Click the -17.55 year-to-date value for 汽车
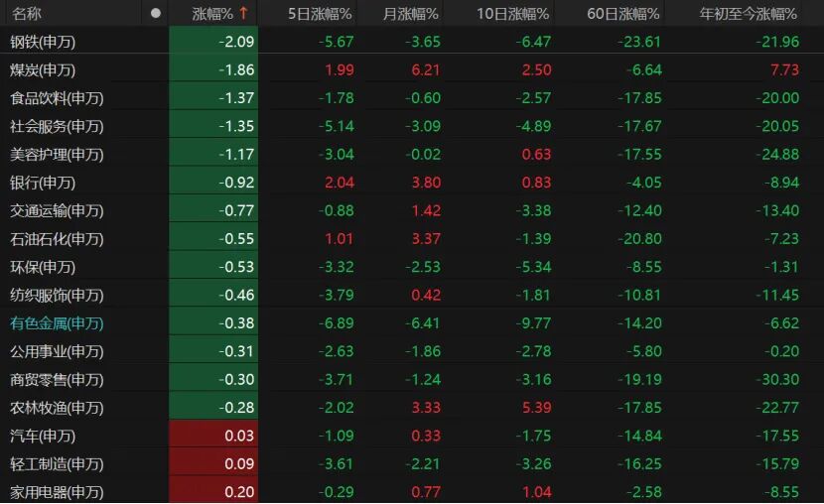This screenshot has height=504, width=824. [x=777, y=437]
